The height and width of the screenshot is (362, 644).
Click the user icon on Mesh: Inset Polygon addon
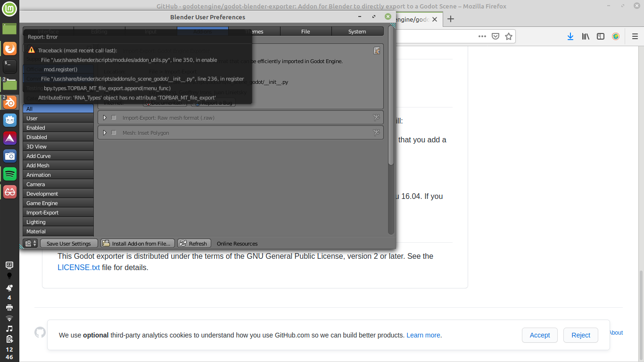click(377, 132)
